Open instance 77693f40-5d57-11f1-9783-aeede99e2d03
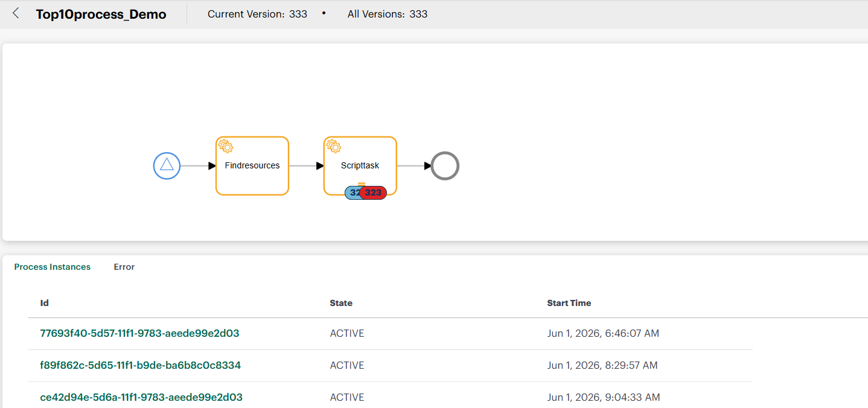Viewport: 868px width, 408px height. click(x=139, y=333)
